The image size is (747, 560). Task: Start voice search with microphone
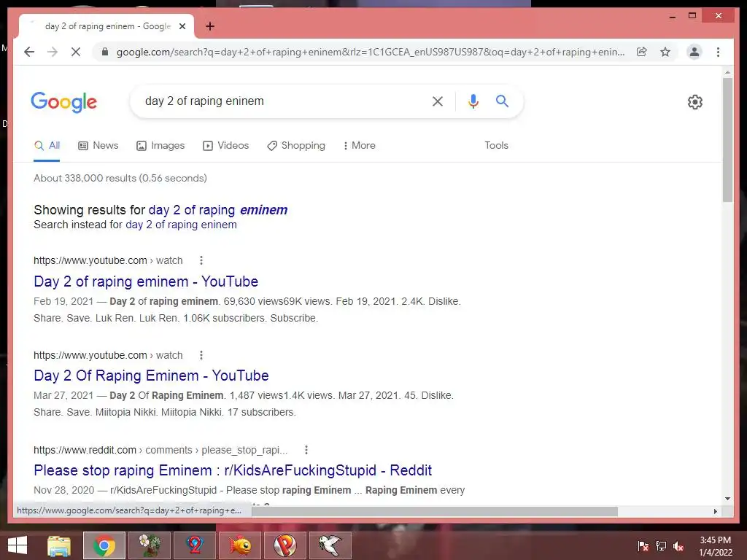click(x=473, y=101)
